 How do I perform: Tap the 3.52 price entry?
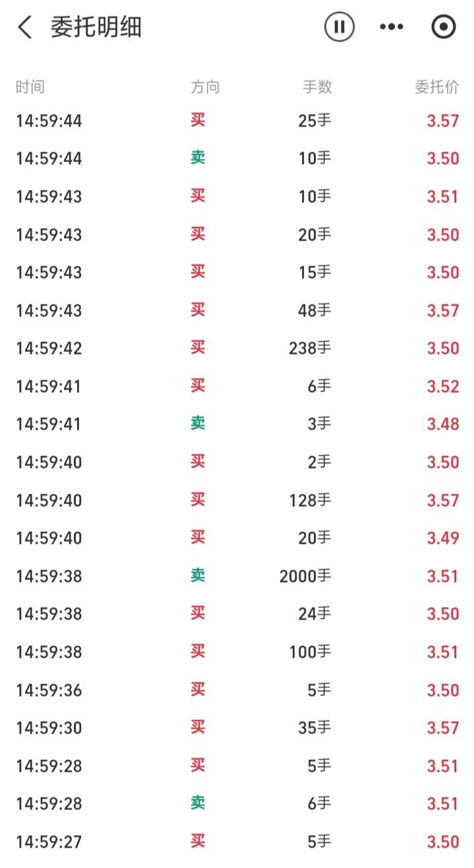pos(442,386)
